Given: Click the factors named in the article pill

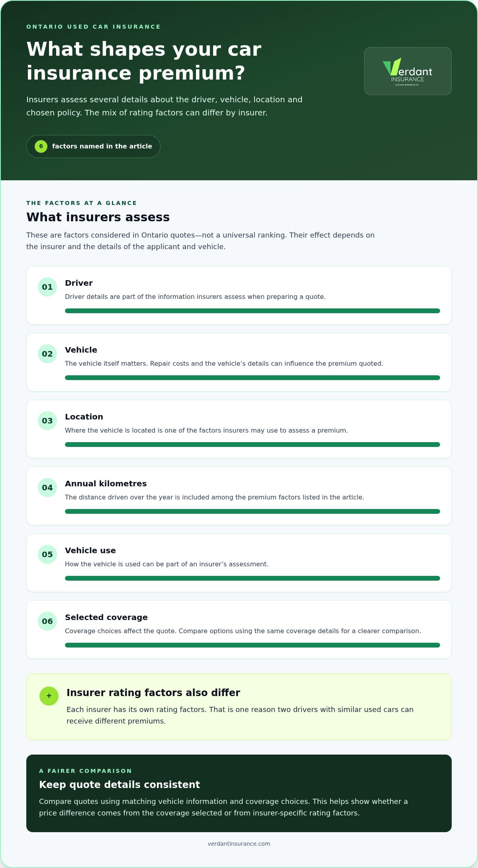Looking at the screenshot, I should click(x=93, y=146).
